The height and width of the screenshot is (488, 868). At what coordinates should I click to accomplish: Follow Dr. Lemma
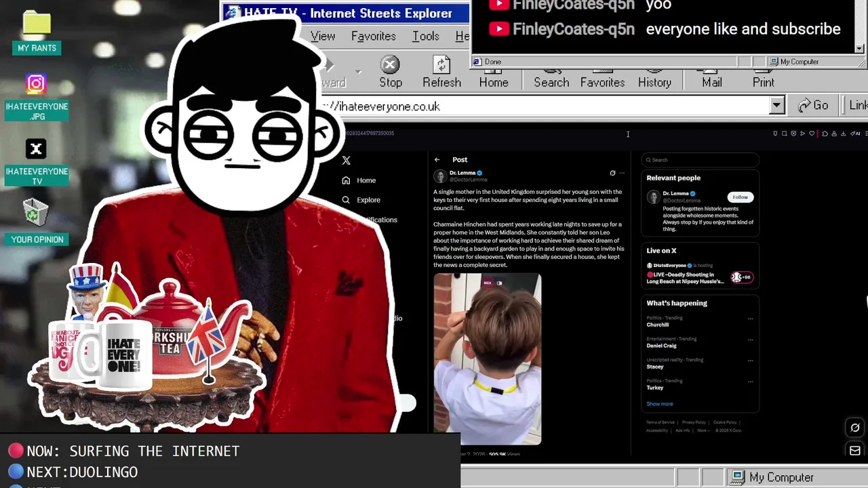point(740,197)
